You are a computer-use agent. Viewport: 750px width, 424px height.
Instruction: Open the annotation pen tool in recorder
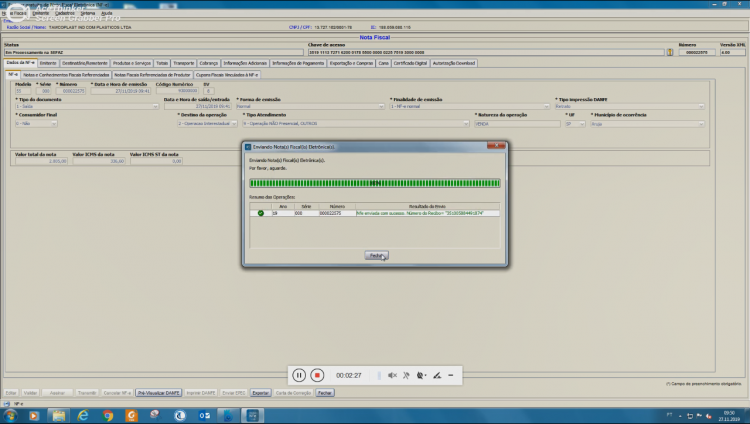tap(437, 376)
